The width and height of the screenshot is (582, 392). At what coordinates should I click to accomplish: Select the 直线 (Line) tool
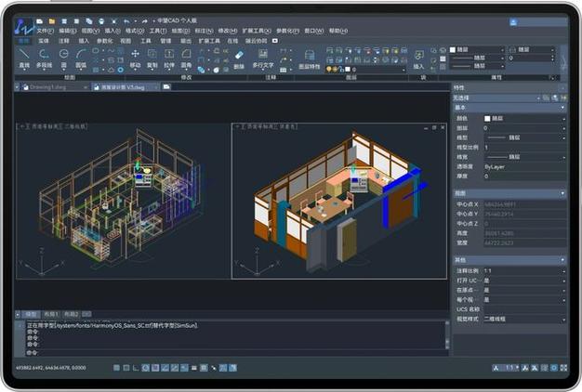pyautogui.click(x=24, y=59)
